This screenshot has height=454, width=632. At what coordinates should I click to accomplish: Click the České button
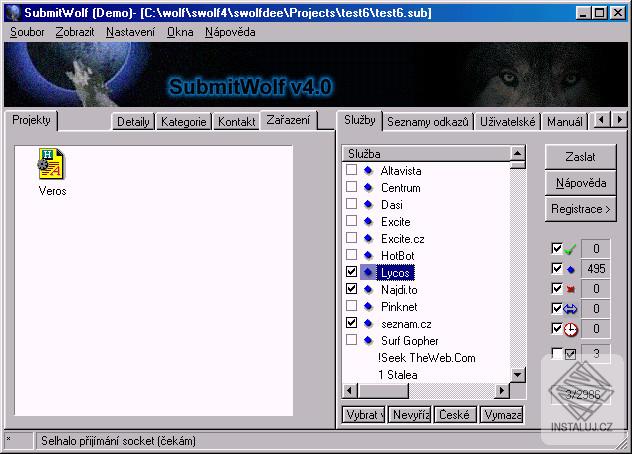click(x=455, y=414)
